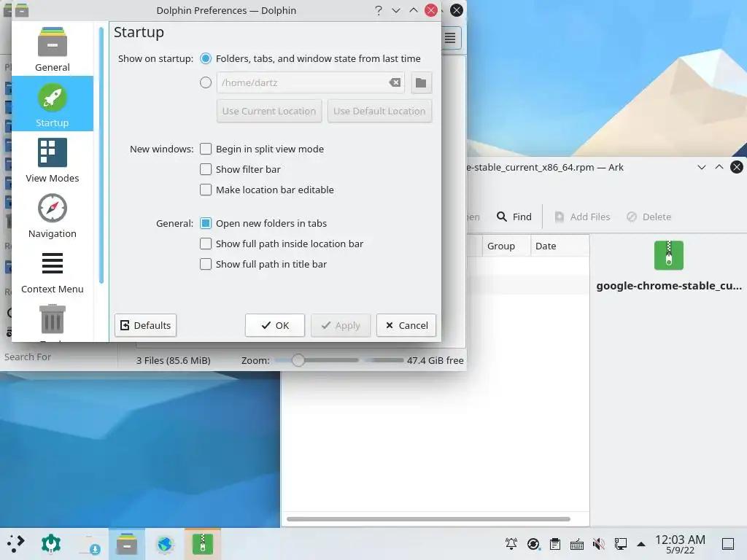Click the green archive icon in Ark preview
747x560 pixels.
[668, 255]
